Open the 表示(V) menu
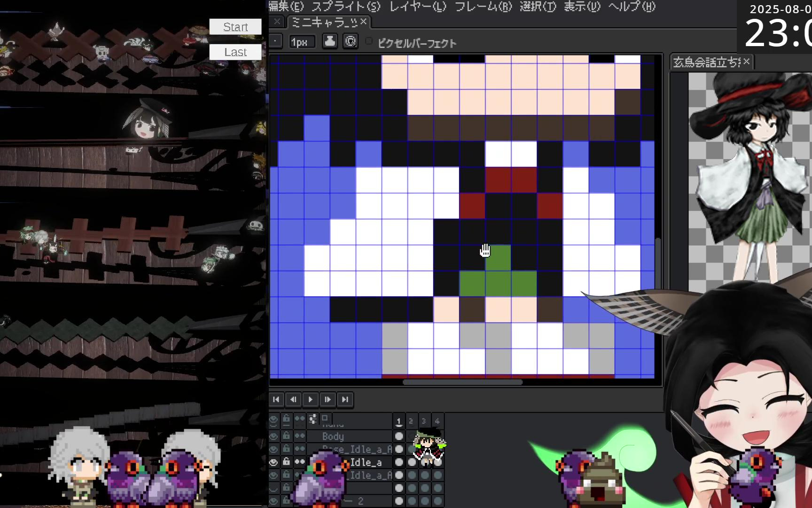This screenshot has height=508, width=812. pos(582,7)
